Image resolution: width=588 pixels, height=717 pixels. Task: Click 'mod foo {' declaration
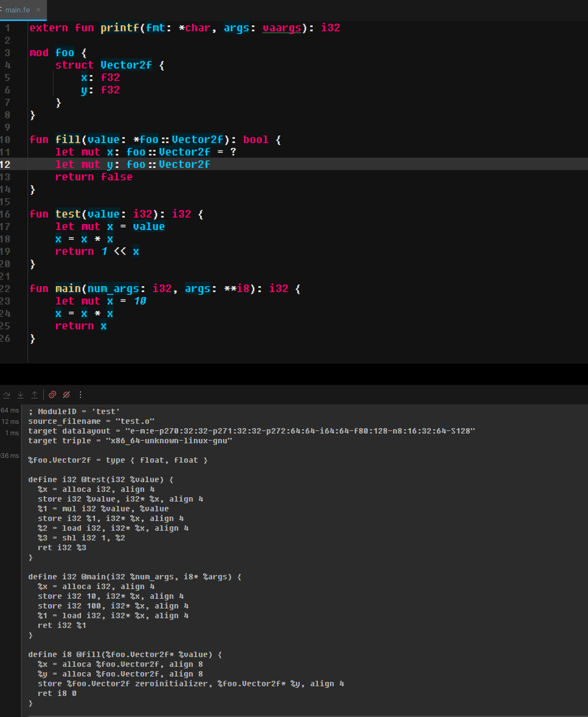click(59, 53)
